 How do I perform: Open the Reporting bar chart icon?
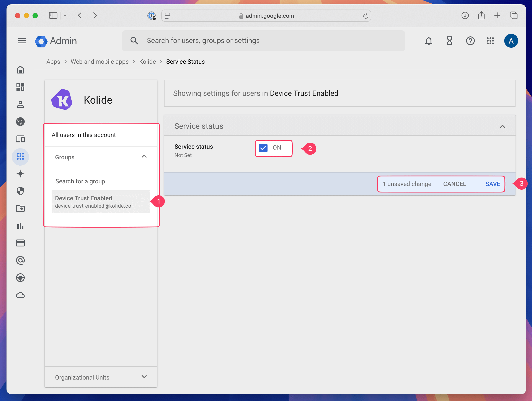click(x=20, y=226)
